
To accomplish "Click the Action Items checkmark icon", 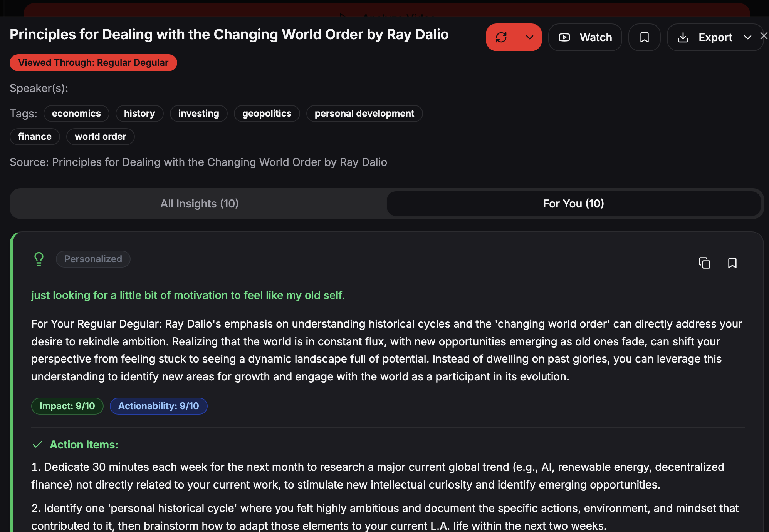I will pyautogui.click(x=37, y=445).
